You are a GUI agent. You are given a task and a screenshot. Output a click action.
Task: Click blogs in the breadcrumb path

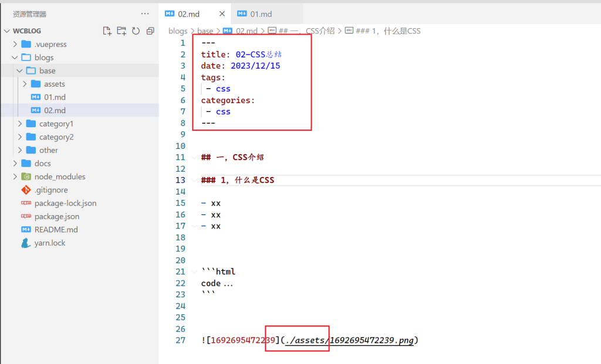click(x=178, y=31)
